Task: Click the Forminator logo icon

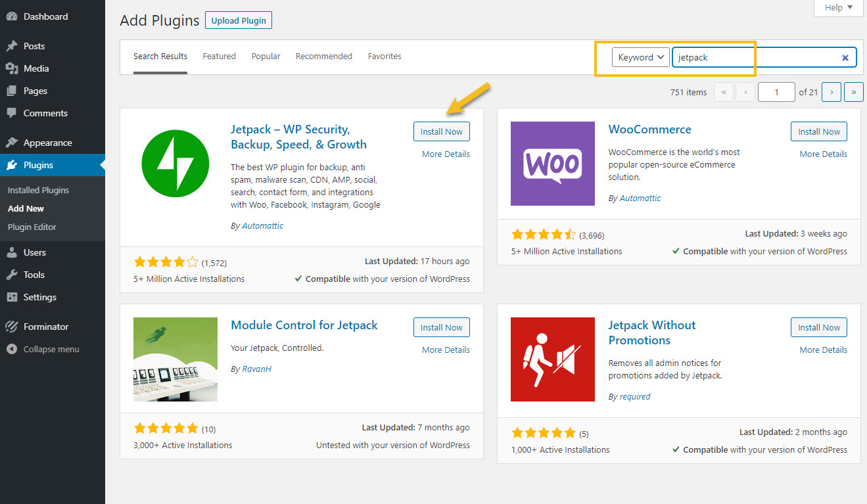Action: 11,327
